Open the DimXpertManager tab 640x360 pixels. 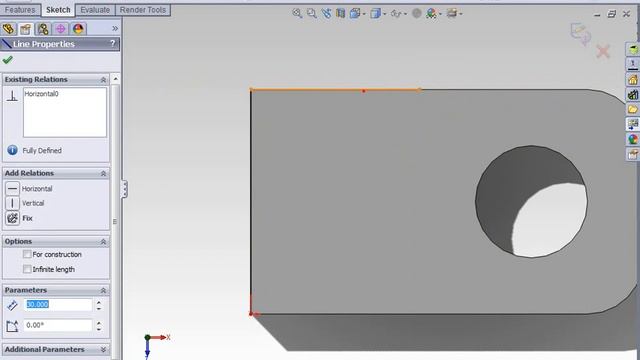(60, 29)
